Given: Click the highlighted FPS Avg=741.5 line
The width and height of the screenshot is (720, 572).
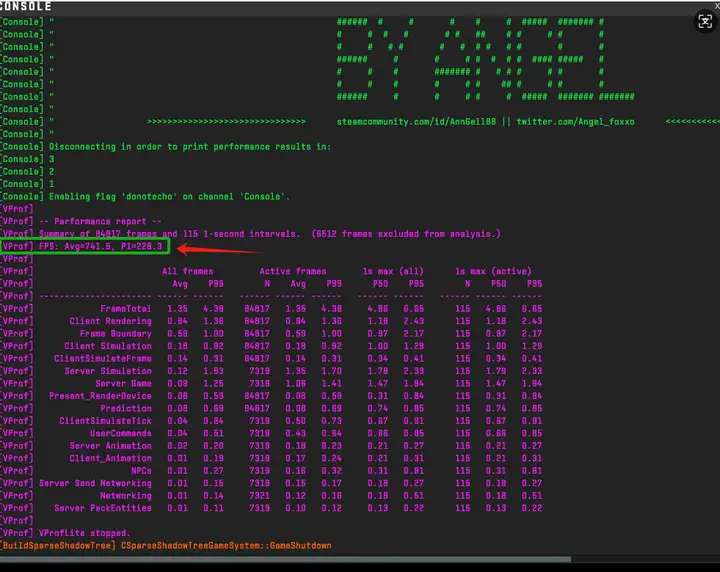Looking at the screenshot, I should (85, 247).
